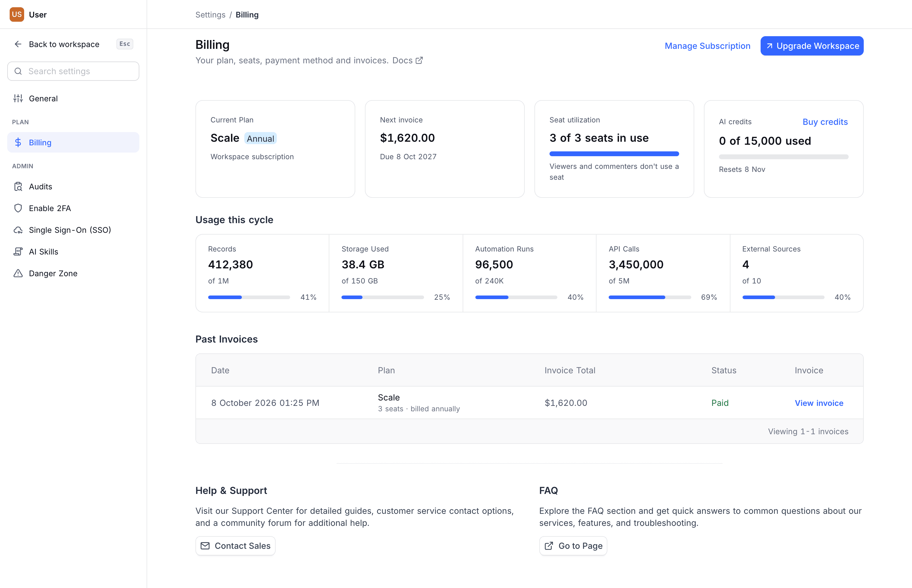Click the $1,620.00 invoice total cell

(x=565, y=403)
